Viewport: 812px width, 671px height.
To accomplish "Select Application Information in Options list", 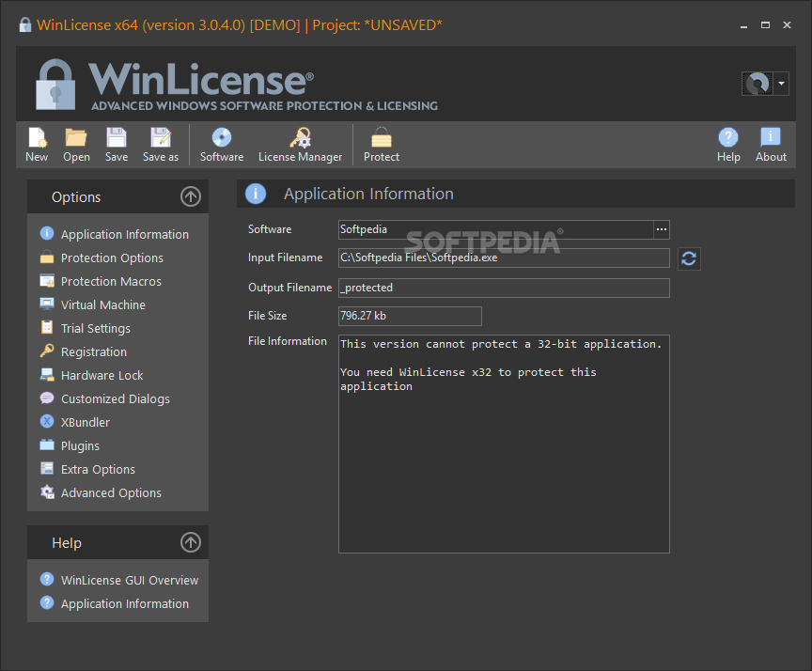I will (x=125, y=235).
